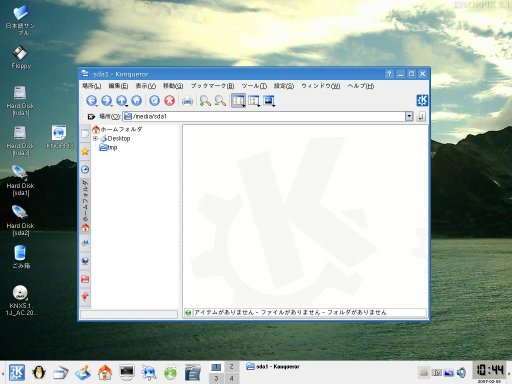Click the sidebar configuration button at top
Viewport: 512px width, 384px height.
tap(85, 134)
